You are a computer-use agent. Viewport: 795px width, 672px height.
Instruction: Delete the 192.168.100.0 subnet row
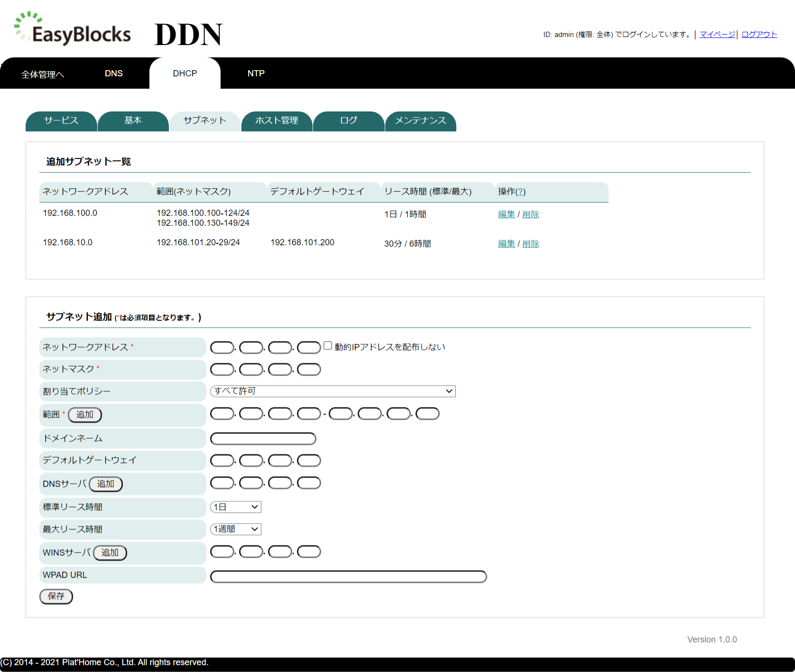(531, 214)
